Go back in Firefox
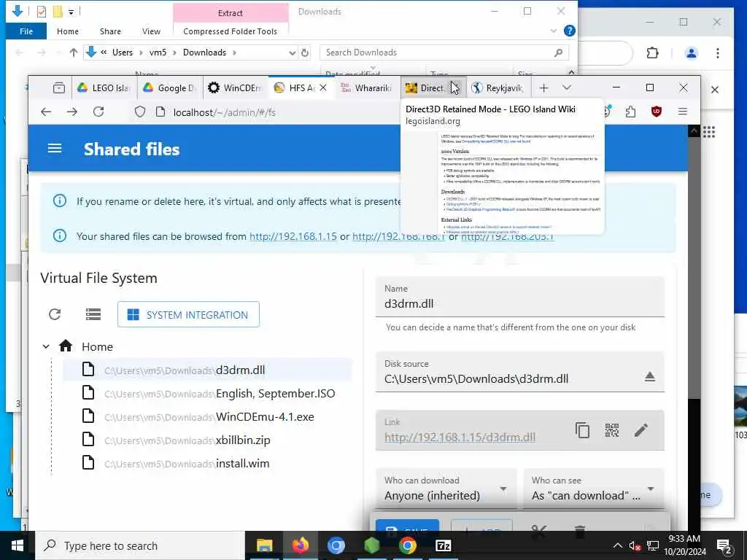This screenshot has width=747, height=560. [46, 112]
